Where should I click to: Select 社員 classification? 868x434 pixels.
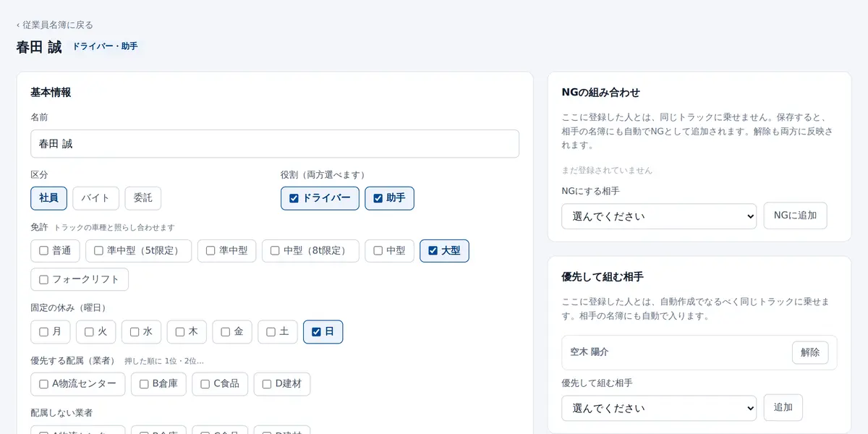click(x=49, y=198)
